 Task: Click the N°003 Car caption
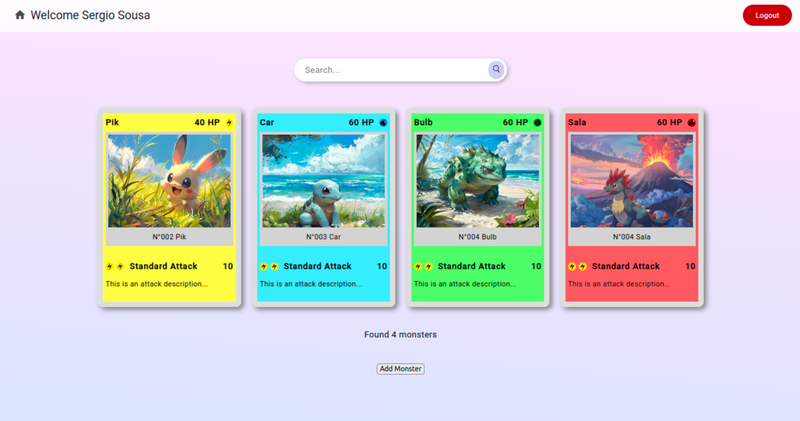click(323, 237)
